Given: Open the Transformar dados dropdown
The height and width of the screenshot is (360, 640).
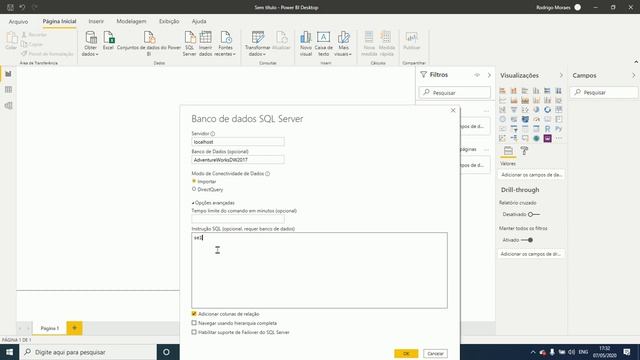Looking at the screenshot, I should click(x=257, y=44).
